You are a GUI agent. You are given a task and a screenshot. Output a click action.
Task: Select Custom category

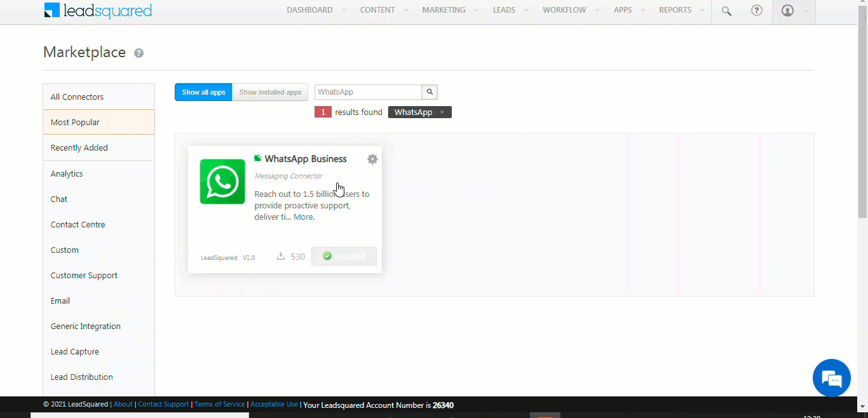coord(98,250)
